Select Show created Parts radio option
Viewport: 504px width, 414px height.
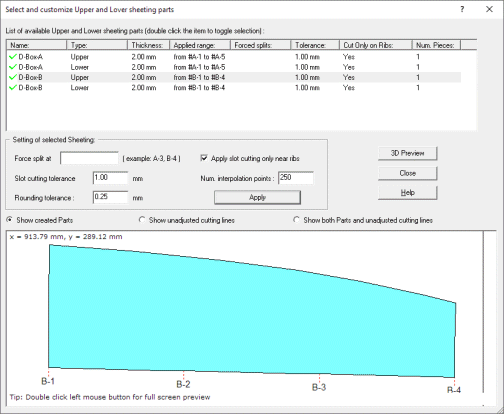(x=10, y=220)
